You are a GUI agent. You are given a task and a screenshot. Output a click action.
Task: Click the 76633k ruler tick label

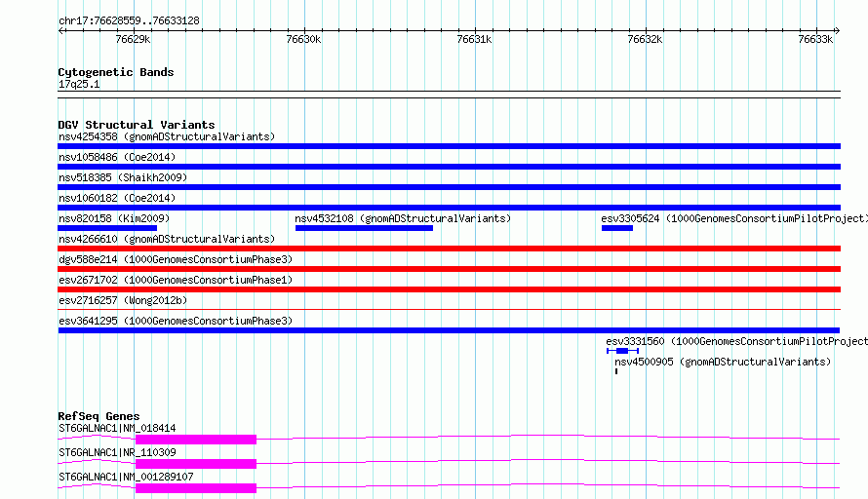point(815,39)
